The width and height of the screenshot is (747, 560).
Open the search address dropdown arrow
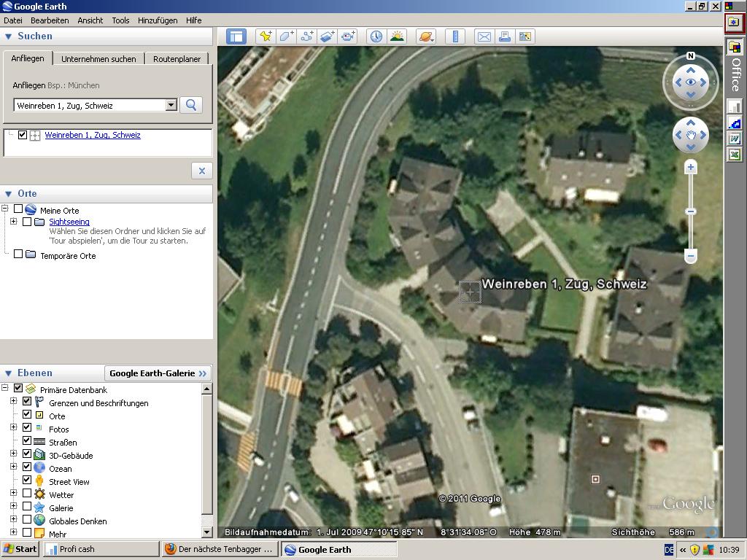171,105
